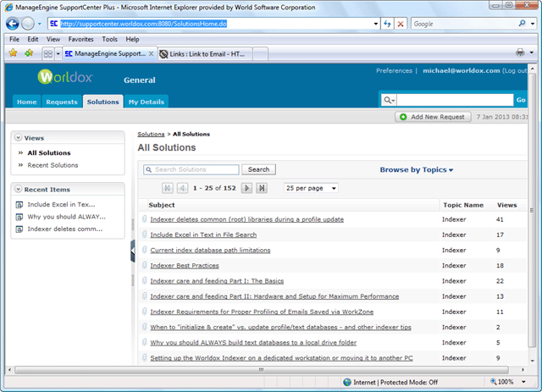Open the Favorites Center star icon
This screenshot has height=392, width=542.
click(14, 52)
